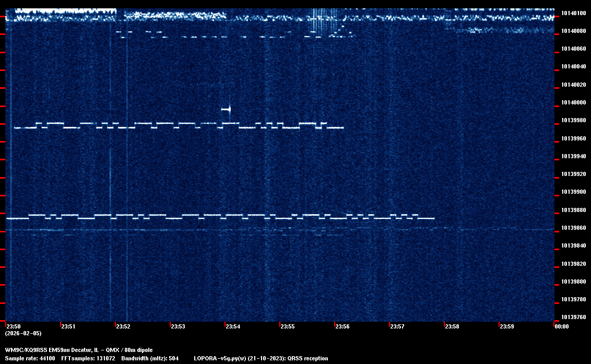
Task: Click the 10140100 frequency label
Action: click(x=573, y=13)
